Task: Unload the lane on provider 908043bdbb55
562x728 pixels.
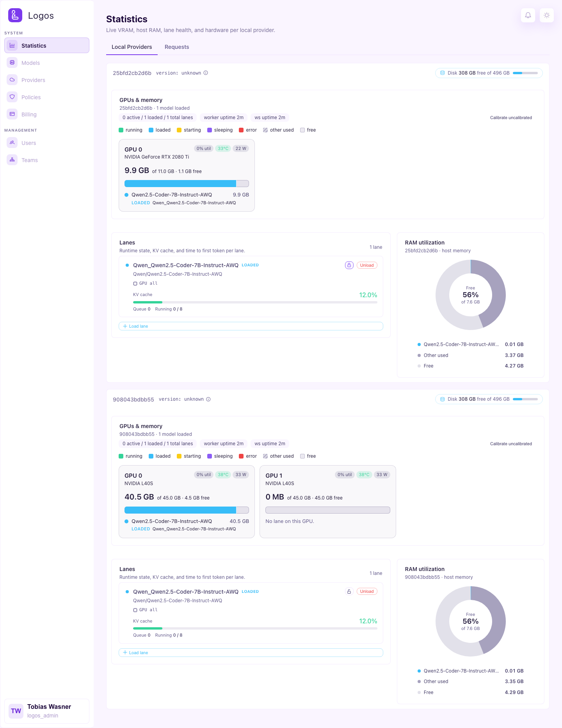Action: pyautogui.click(x=367, y=591)
